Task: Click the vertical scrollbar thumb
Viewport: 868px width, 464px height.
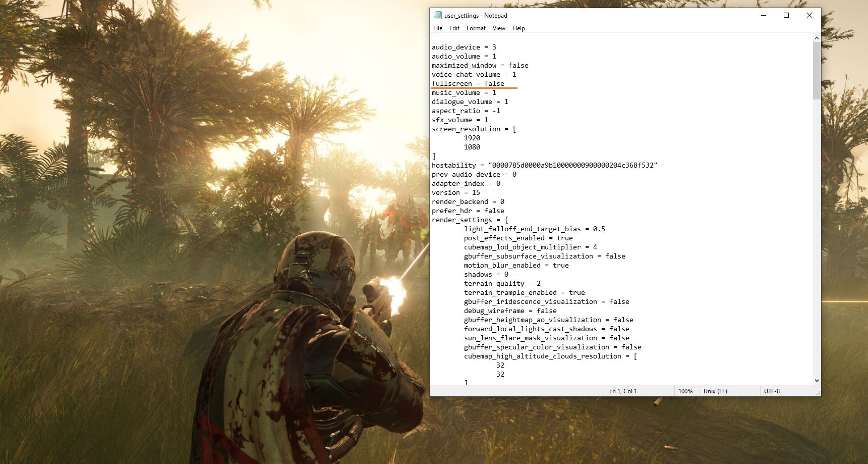Action: pos(817,71)
